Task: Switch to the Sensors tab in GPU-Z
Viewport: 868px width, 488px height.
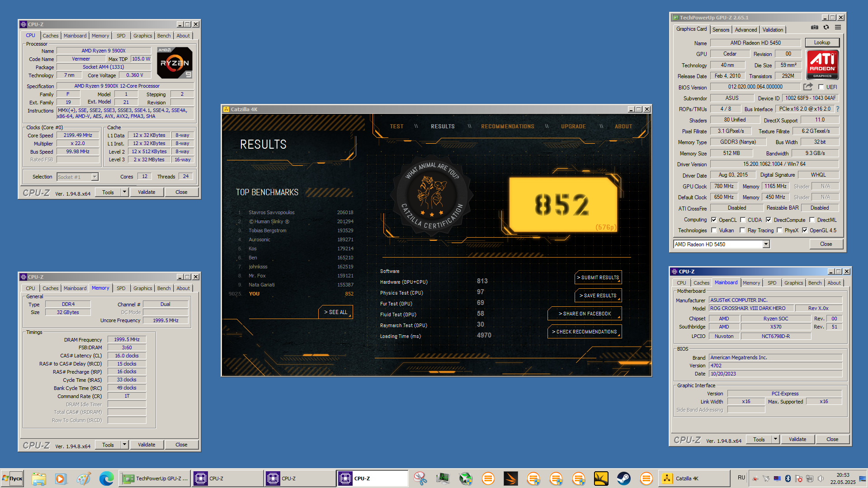Action: [721, 30]
